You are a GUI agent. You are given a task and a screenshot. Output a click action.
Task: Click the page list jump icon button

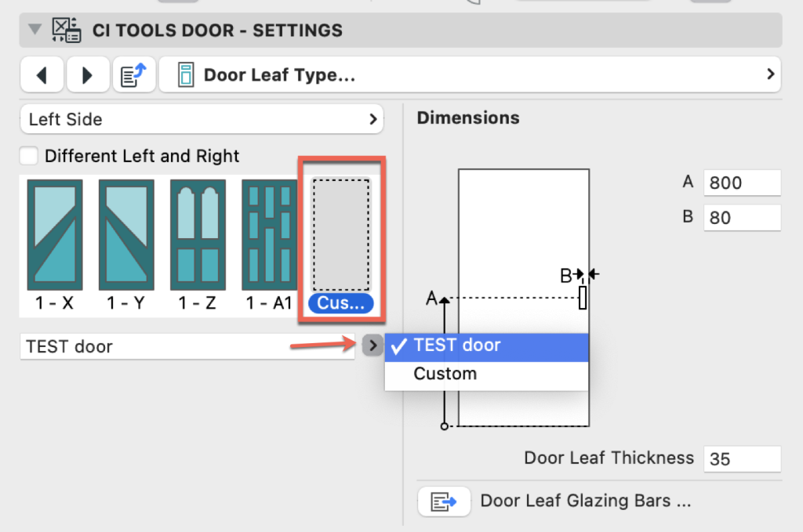tap(133, 75)
